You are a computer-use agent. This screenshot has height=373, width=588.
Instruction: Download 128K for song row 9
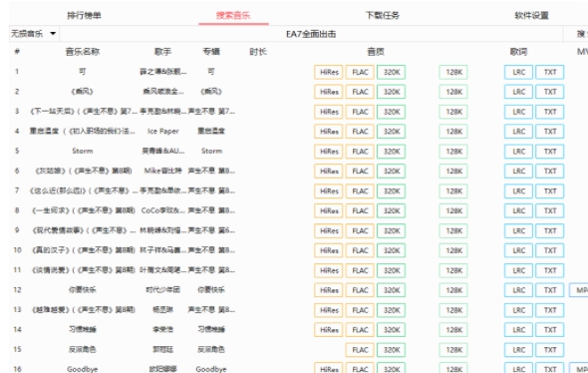click(453, 230)
